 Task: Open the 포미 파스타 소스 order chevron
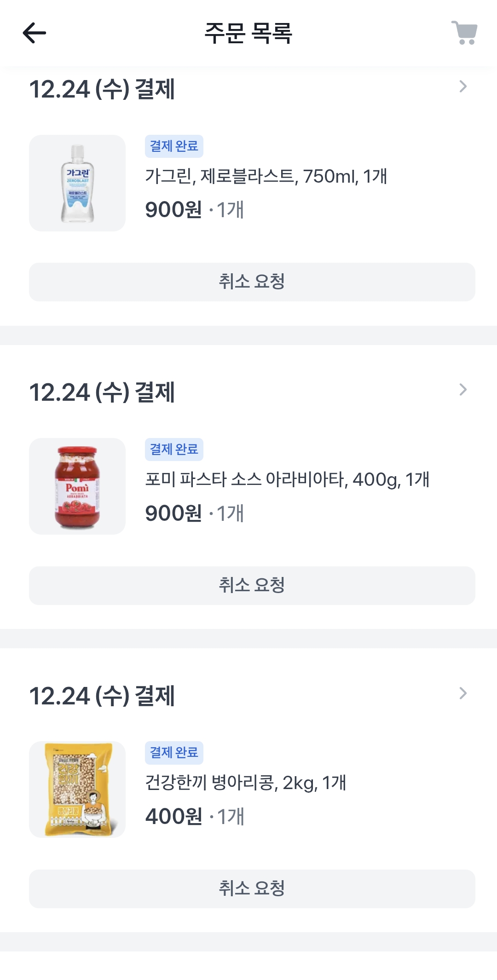[x=463, y=390]
